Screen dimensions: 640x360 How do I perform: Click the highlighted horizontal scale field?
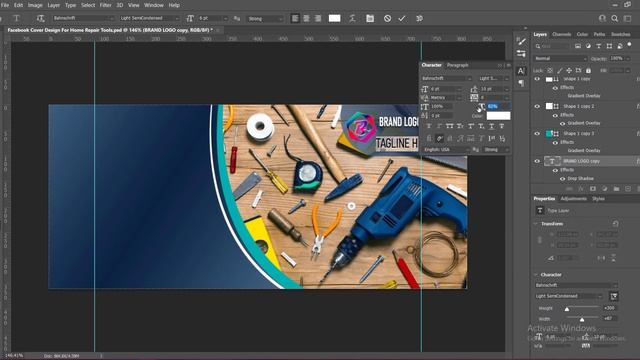point(498,106)
